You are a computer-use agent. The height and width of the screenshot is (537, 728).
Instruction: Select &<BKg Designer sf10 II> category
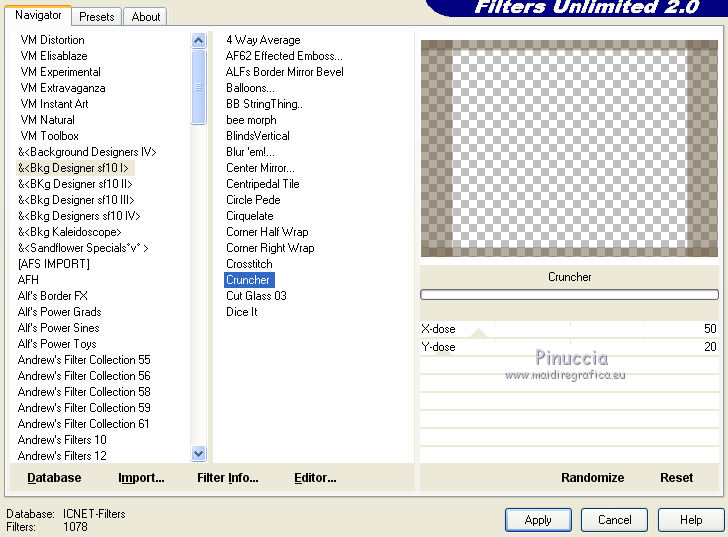click(75, 184)
